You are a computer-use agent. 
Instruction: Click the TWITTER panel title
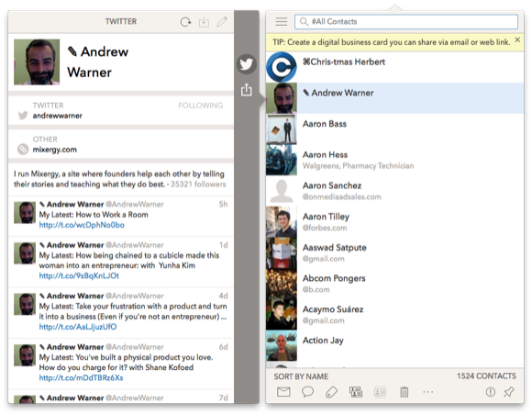121,21
